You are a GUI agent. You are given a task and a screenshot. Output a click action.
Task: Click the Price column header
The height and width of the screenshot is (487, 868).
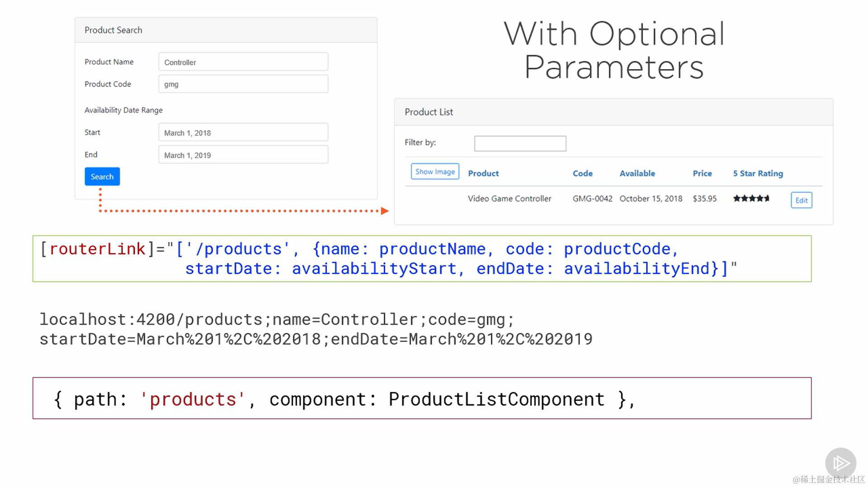click(x=702, y=174)
